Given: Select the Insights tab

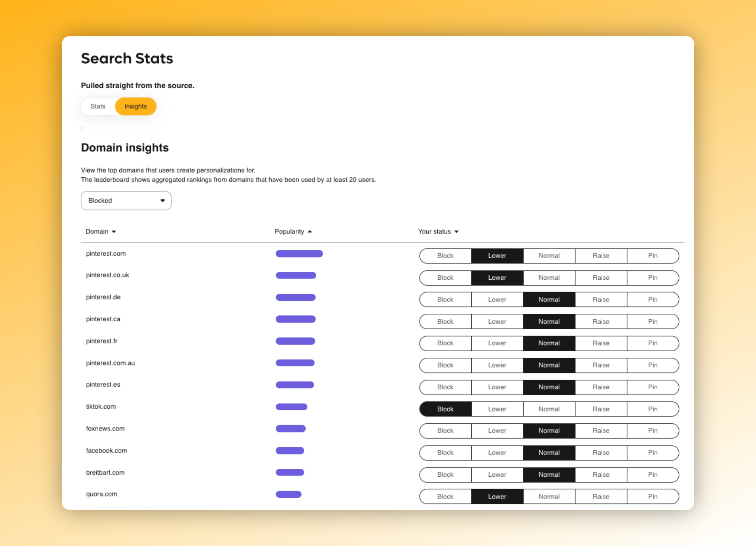Looking at the screenshot, I should (x=135, y=106).
